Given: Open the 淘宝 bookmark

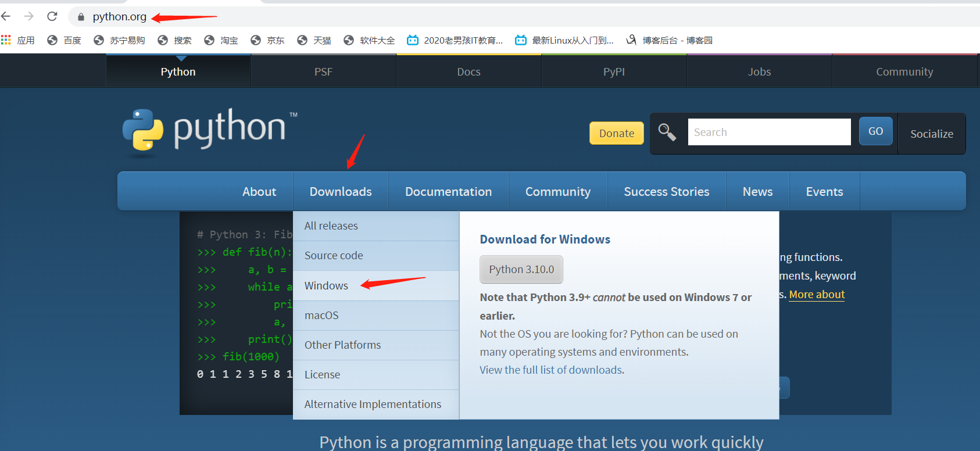Looking at the screenshot, I should coord(221,40).
